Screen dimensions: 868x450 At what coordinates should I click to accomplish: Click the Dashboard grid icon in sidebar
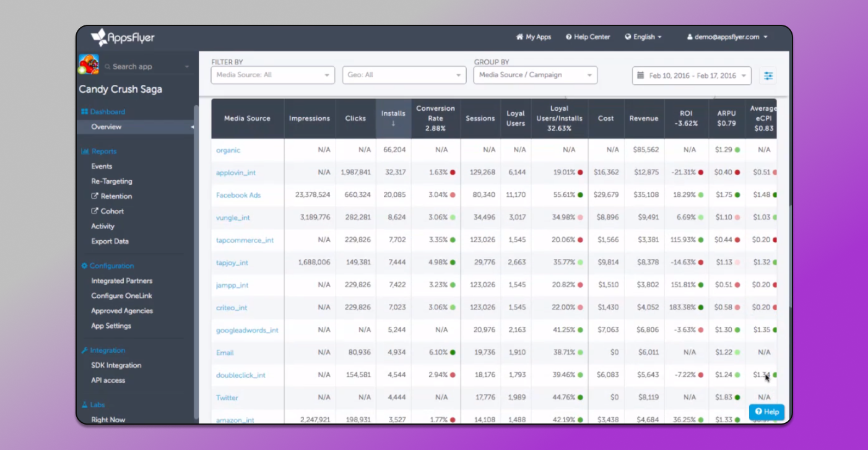[x=85, y=112]
